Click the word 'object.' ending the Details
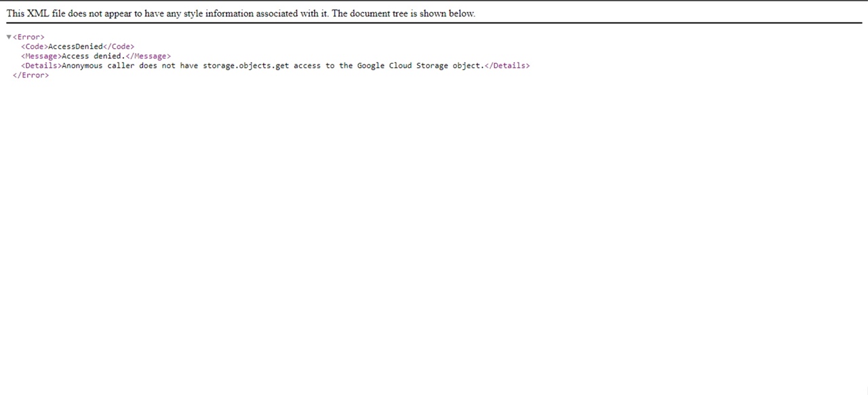The image size is (868, 395). point(469,66)
